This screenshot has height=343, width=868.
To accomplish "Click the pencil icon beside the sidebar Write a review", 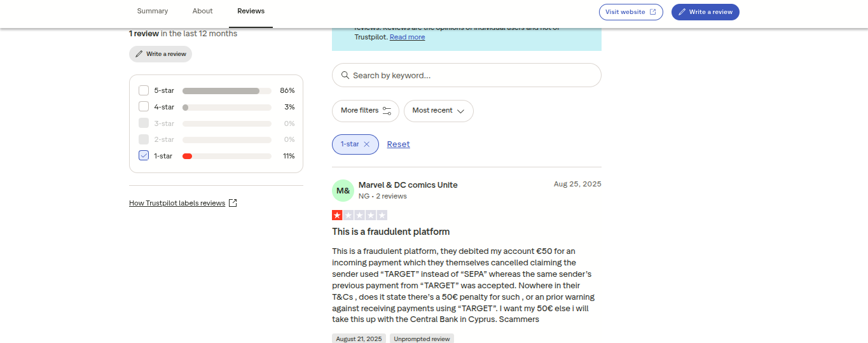I will [x=139, y=54].
